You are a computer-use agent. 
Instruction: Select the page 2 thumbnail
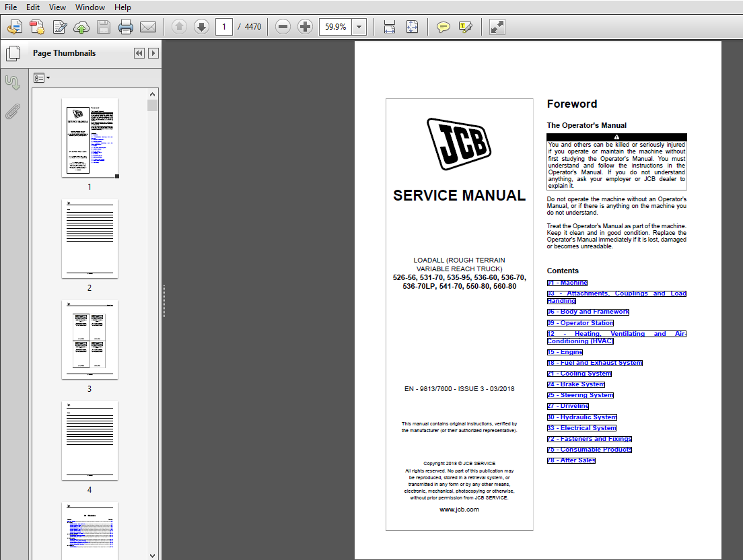[90, 239]
